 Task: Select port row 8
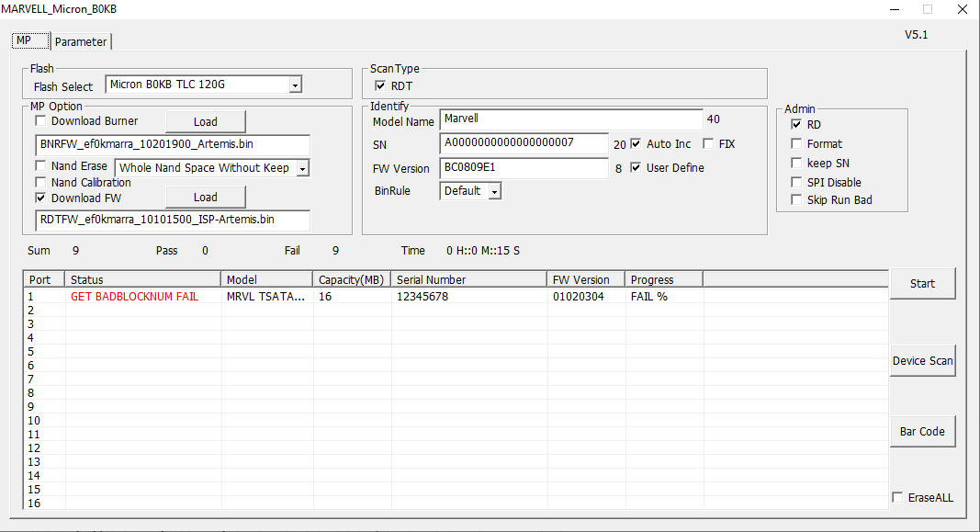[x=456, y=392]
